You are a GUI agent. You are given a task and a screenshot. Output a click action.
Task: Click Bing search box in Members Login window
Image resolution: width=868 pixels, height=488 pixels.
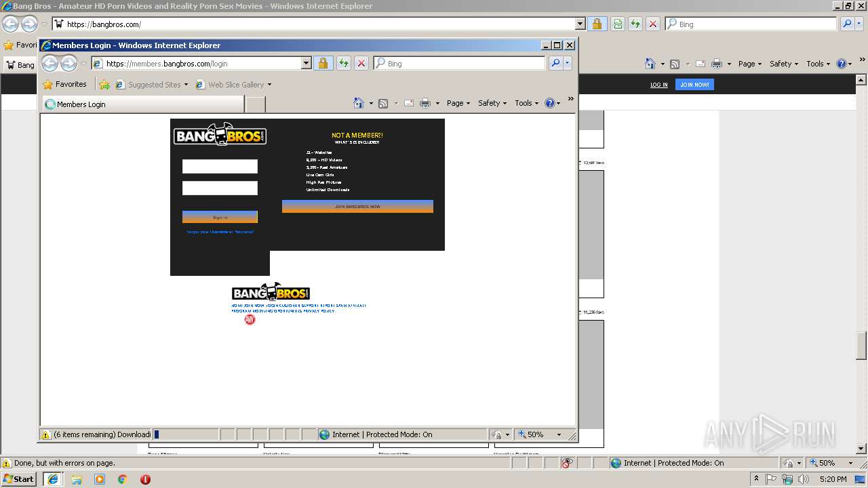(460, 63)
